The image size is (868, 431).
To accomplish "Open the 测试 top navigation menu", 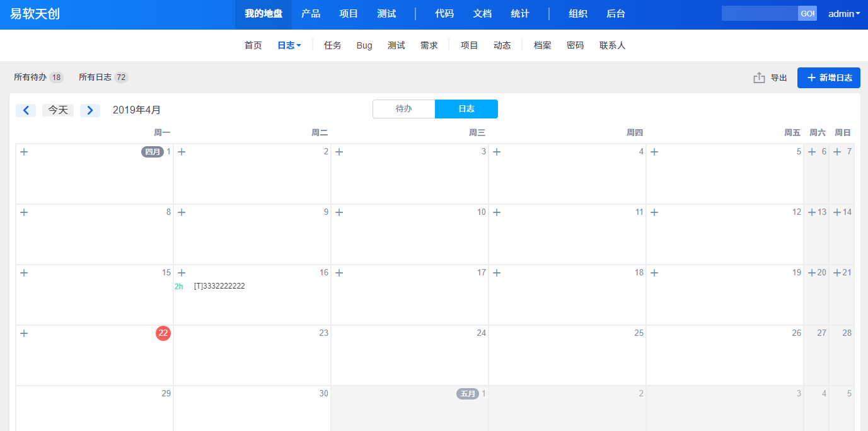I will (x=386, y=14).
